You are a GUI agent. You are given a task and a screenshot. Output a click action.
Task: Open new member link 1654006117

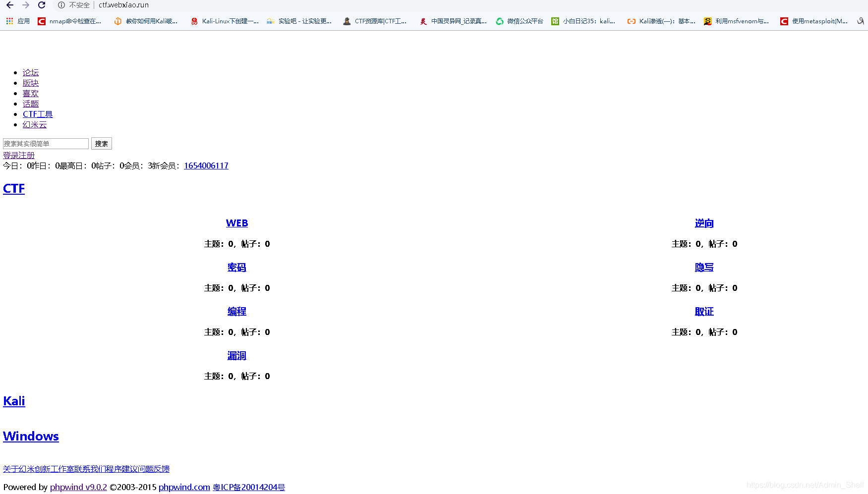(206, 165)
